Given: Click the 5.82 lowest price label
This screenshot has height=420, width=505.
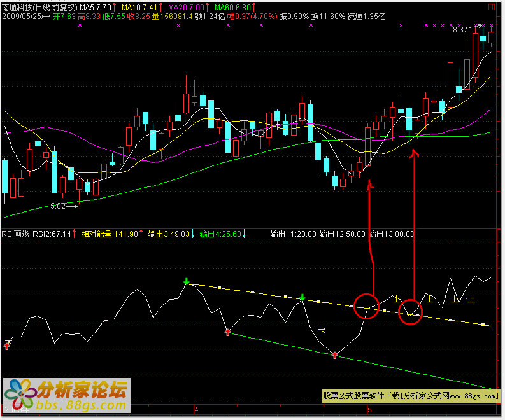Looking at the screenshot, I should 58,206.
